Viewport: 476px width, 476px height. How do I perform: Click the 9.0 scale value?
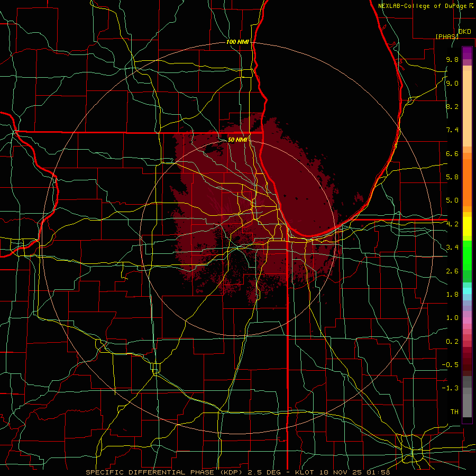pos(452,83)
